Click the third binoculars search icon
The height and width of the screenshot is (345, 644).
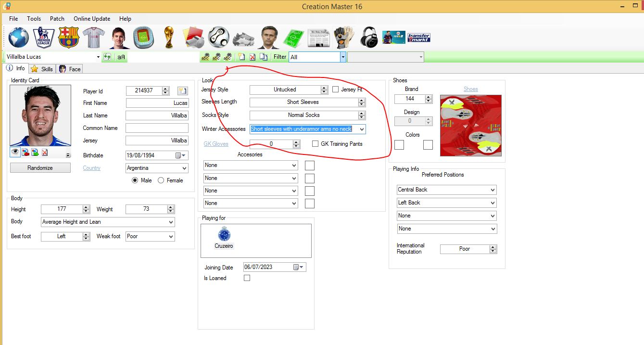click(228, 57)
